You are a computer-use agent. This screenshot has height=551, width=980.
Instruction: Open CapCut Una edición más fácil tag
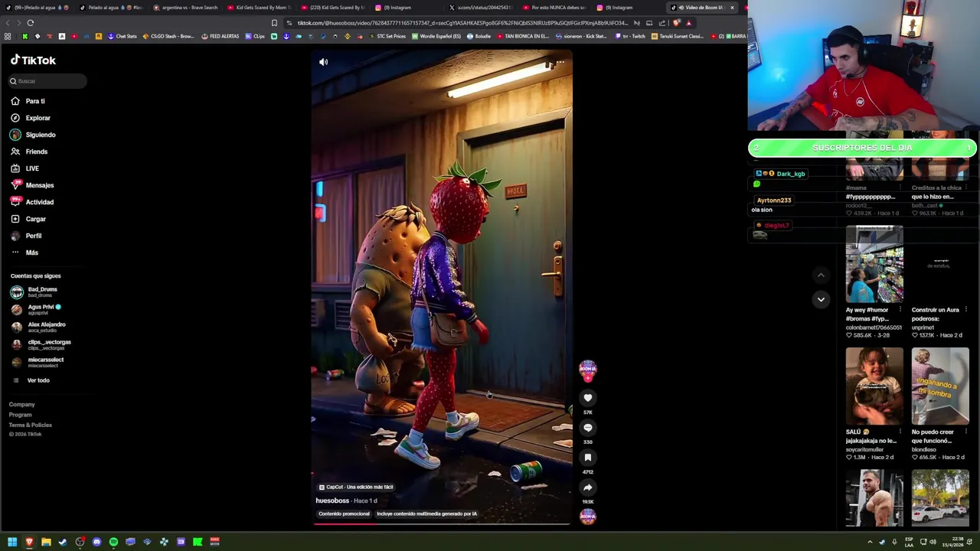click(356, 487)
